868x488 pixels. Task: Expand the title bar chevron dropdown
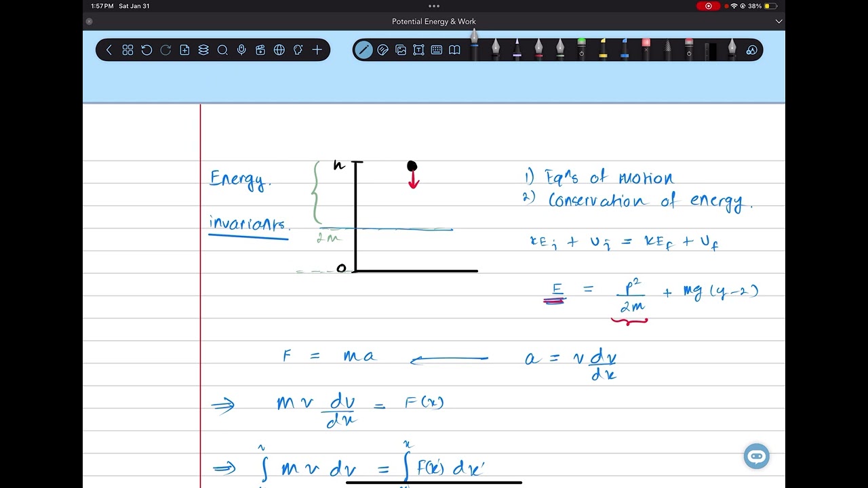tap(778, 22)
